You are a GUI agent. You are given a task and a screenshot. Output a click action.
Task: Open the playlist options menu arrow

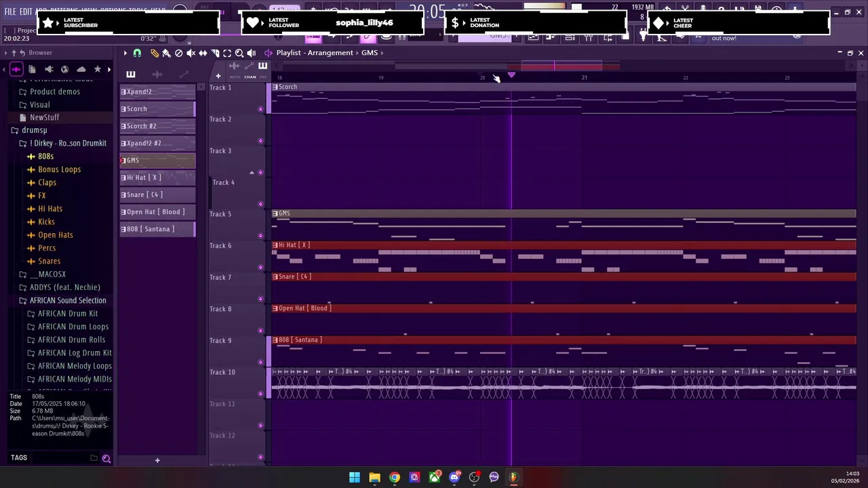[x=125, y=53]
